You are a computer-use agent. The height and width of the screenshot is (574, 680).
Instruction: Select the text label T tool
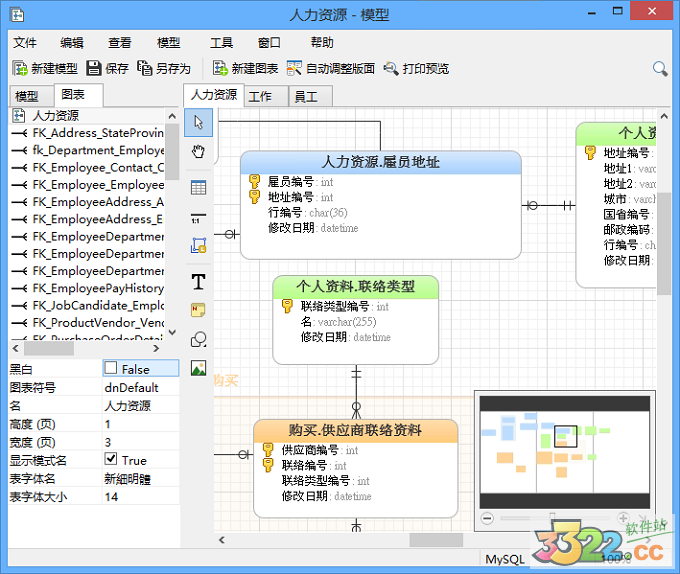[x=199, y=282]
